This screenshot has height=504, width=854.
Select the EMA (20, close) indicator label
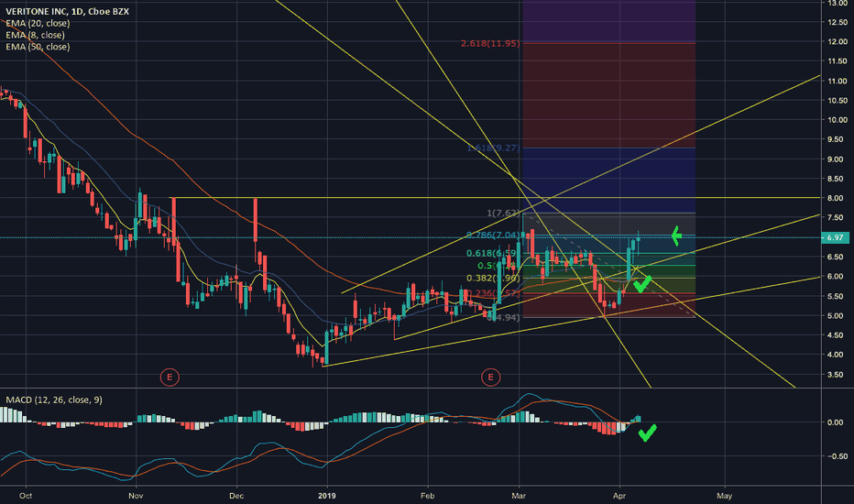click(x=38, y=24)
